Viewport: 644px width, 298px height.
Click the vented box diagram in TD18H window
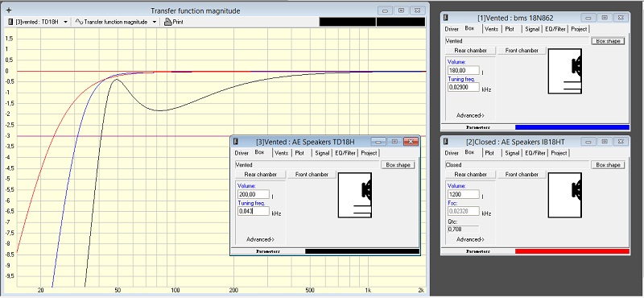coord(355,195)
